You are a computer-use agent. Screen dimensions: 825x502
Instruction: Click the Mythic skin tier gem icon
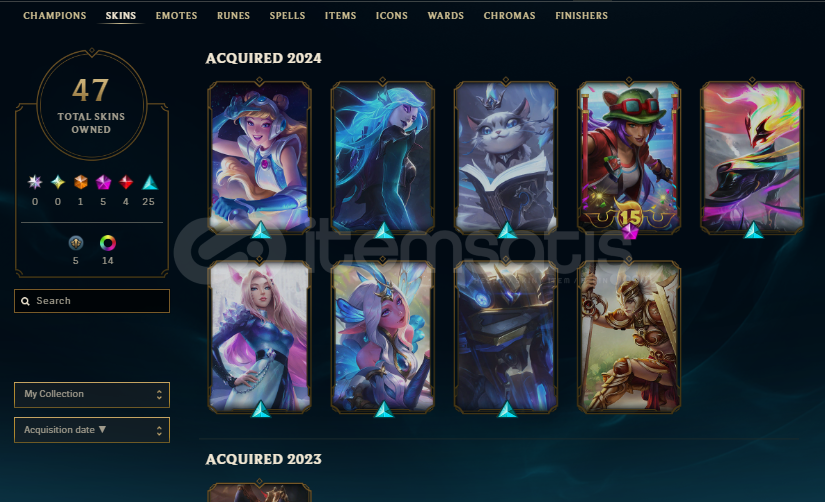point(58,183)
